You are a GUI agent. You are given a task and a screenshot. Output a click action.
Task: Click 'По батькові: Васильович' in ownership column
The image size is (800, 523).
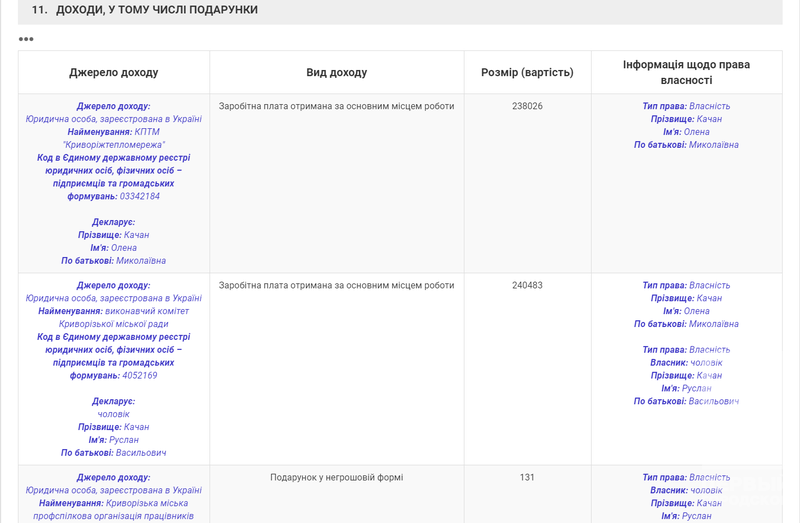point(686,401)
